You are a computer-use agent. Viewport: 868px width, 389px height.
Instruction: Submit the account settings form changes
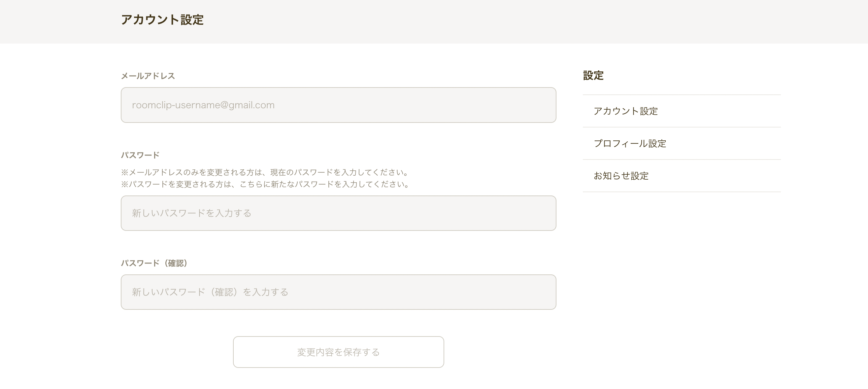tap(338, 352)
